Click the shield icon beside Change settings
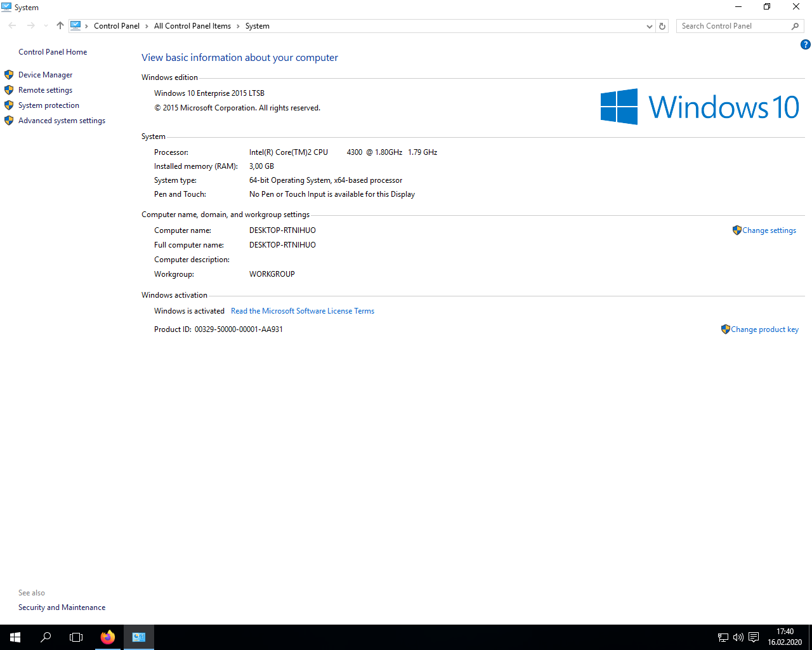 [737, 230]
